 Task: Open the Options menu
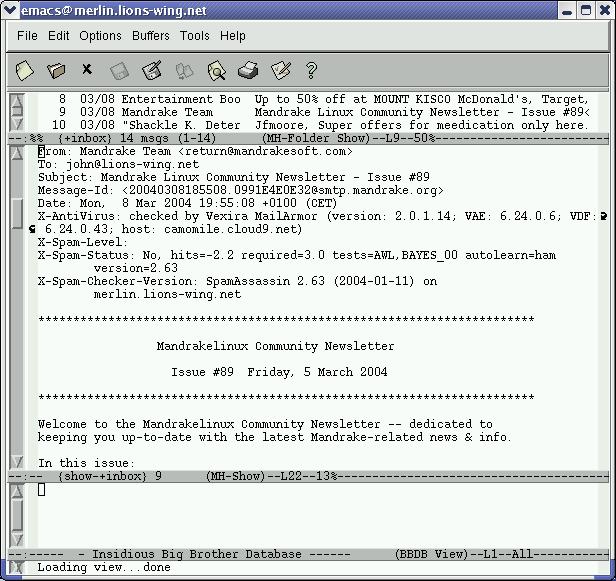pos(100,36)
